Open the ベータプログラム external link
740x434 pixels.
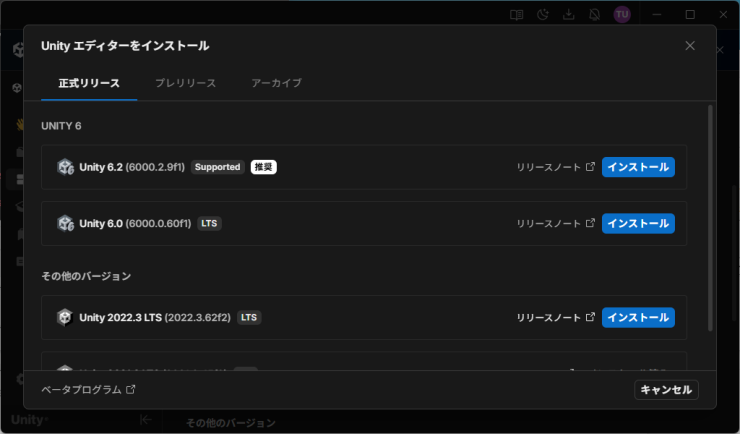[88, 390]
